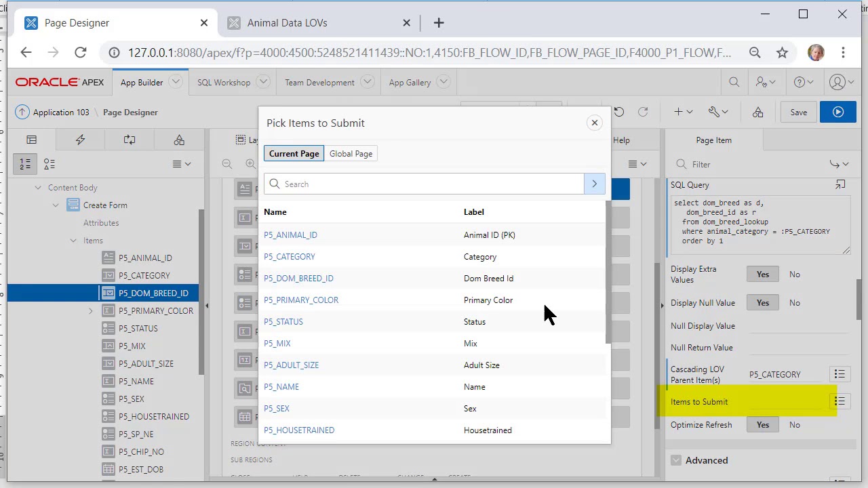Open the user account menu
868x488 pixels.
pyautogui.click(x=841, y=82)
